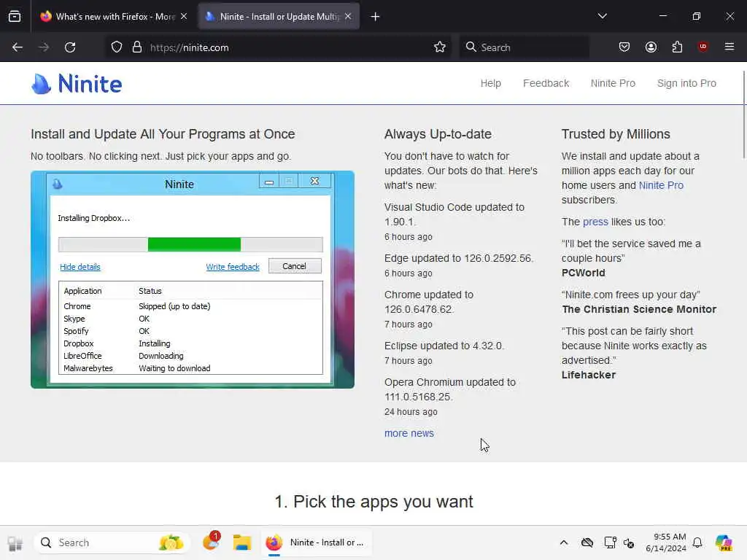Open the tracking protection shield icon

coord(117,47)
